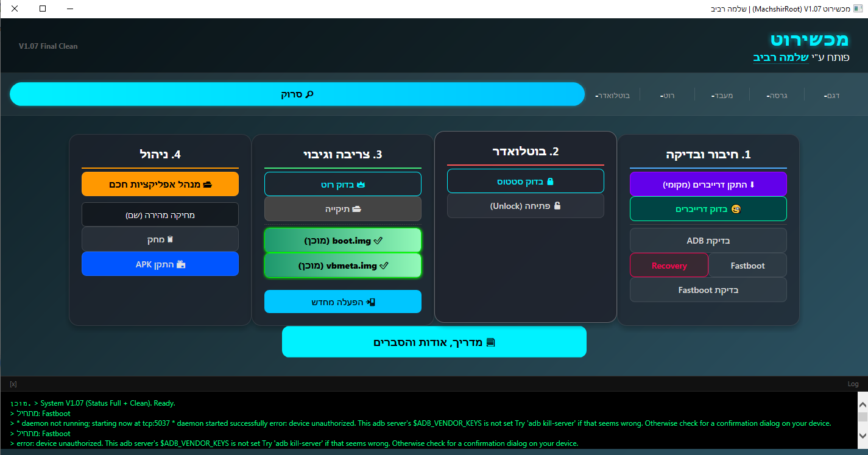The width and height of the screenshot is (868, 455).
Task: Click the פתיחה (Unlock) bootloader button
Action: click(x=525, y=206)
